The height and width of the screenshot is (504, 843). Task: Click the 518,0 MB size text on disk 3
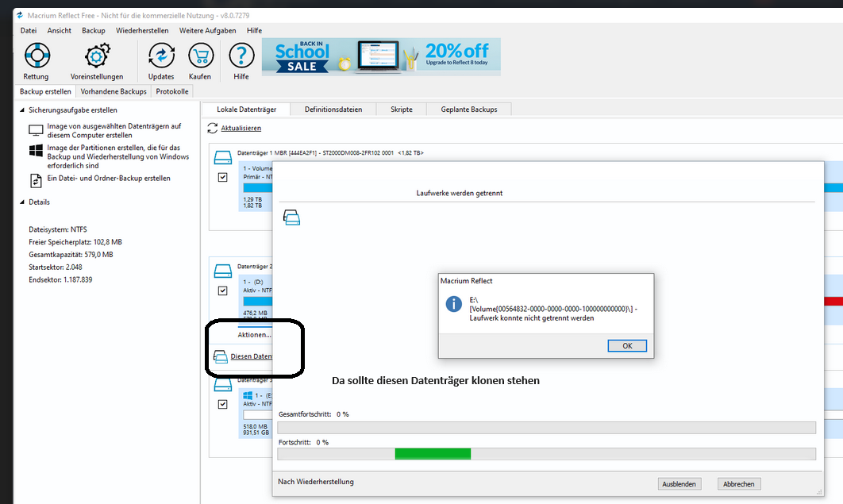(x=255, y=427)
